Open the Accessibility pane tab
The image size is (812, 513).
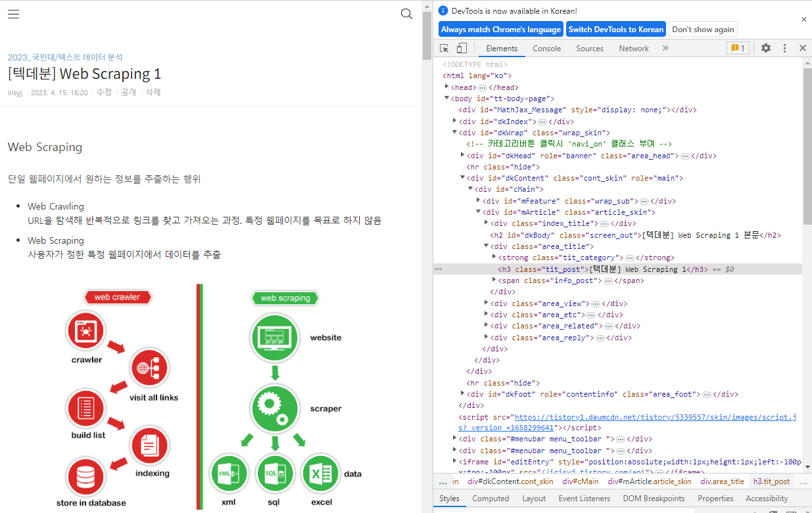767,499
